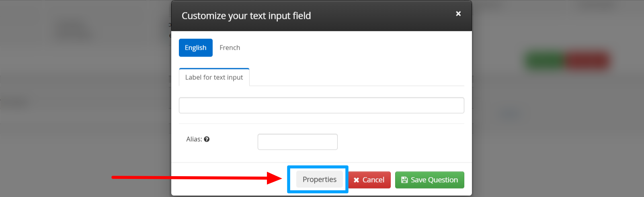
Task: Click the X icon on the Cancel button
Action: 356,180
